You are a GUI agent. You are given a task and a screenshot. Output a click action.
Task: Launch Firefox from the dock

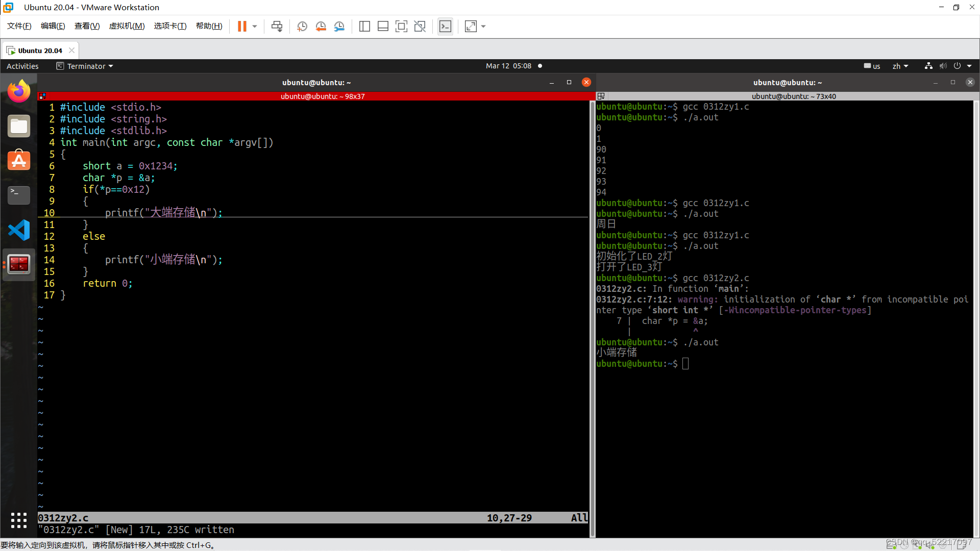[19, 91]
